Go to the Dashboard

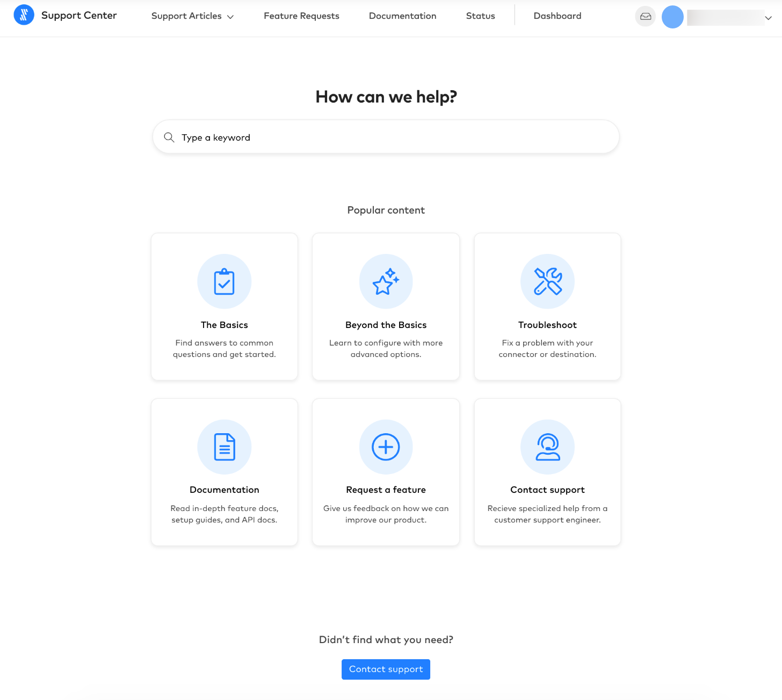tap(557, 16)
